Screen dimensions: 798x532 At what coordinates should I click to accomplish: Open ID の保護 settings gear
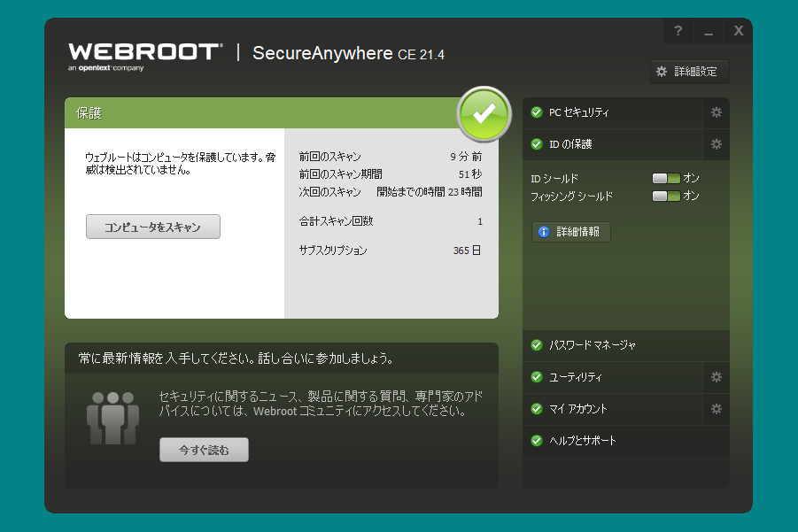pos(716,144)
